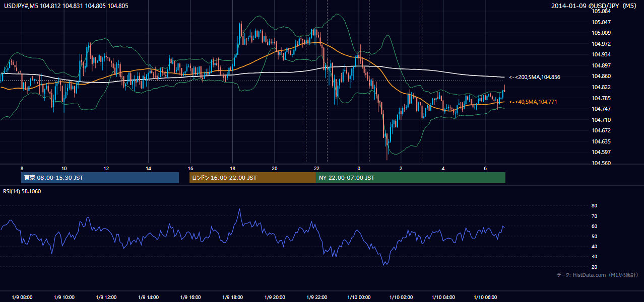The image size is (644, 302).
Task: Click the hour label 18 under price chart
Action: [232, 168]
